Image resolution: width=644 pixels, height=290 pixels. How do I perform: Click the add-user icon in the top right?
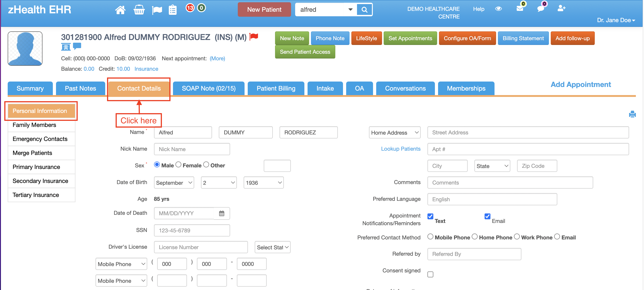coord(562,9)
